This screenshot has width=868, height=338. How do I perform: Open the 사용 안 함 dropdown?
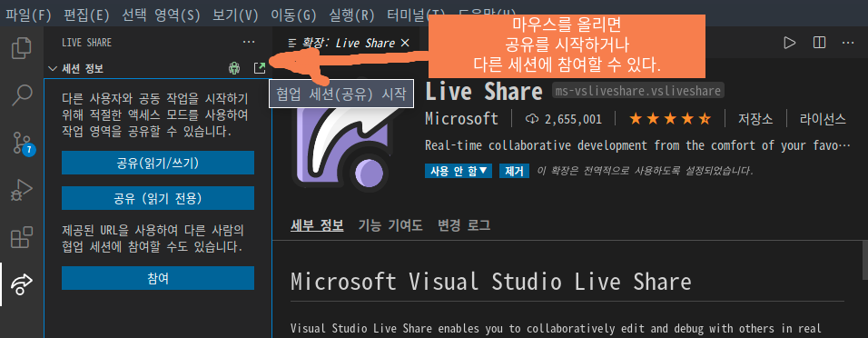tap(459, 171)
